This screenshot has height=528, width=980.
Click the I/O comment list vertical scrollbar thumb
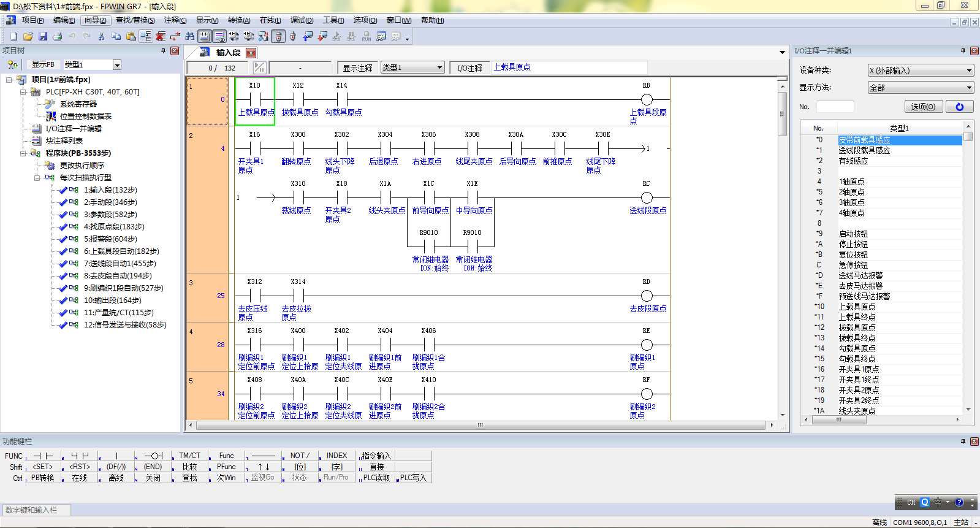click(968, 137)
